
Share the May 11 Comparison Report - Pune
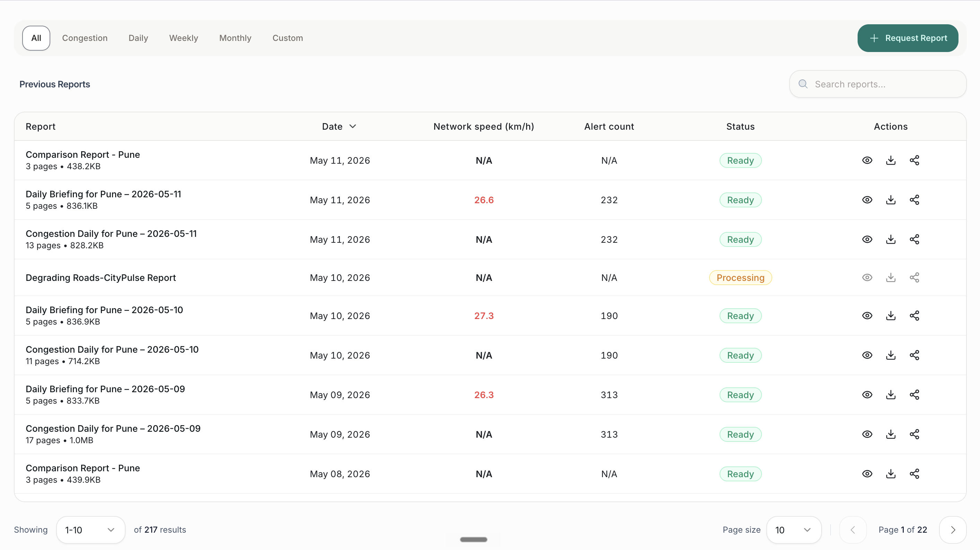914,160
